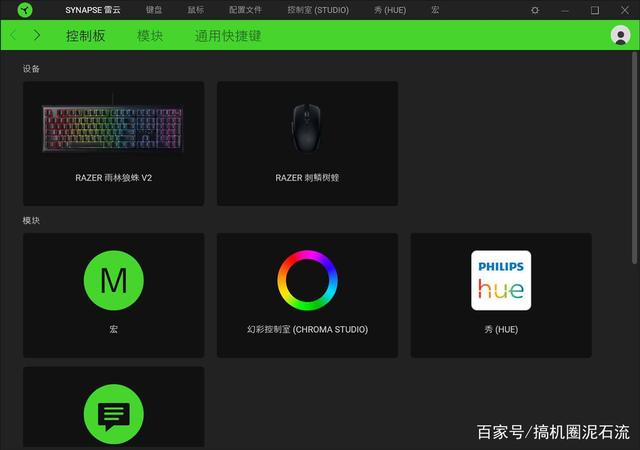Open the 秀 (HUE) top tab
The height and width of the screenshot is (450, 640).
(x=390, y=10)
